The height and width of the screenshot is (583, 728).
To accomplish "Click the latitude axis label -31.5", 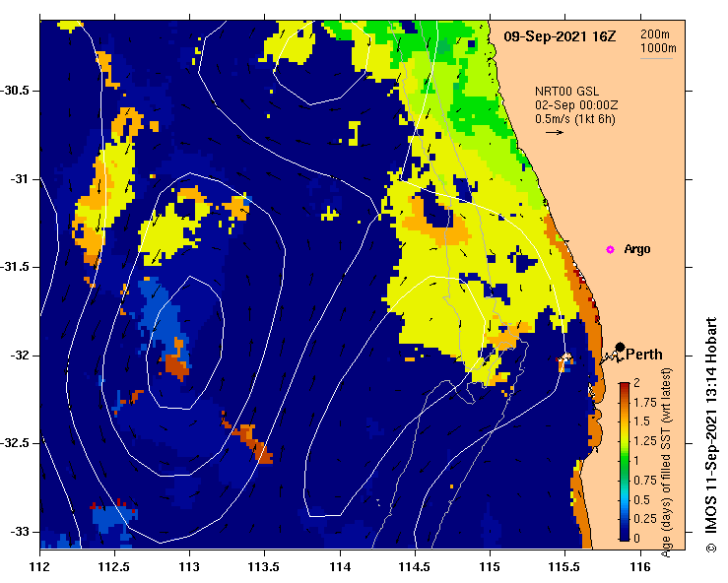I will 15,267.
